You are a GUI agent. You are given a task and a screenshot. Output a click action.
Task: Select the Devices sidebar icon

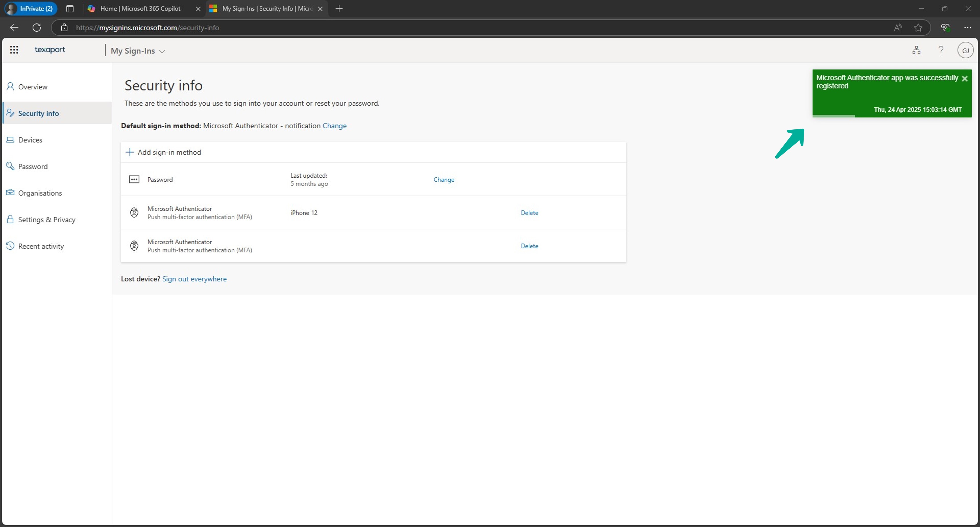pyautogui.click(x=10, y=139)
